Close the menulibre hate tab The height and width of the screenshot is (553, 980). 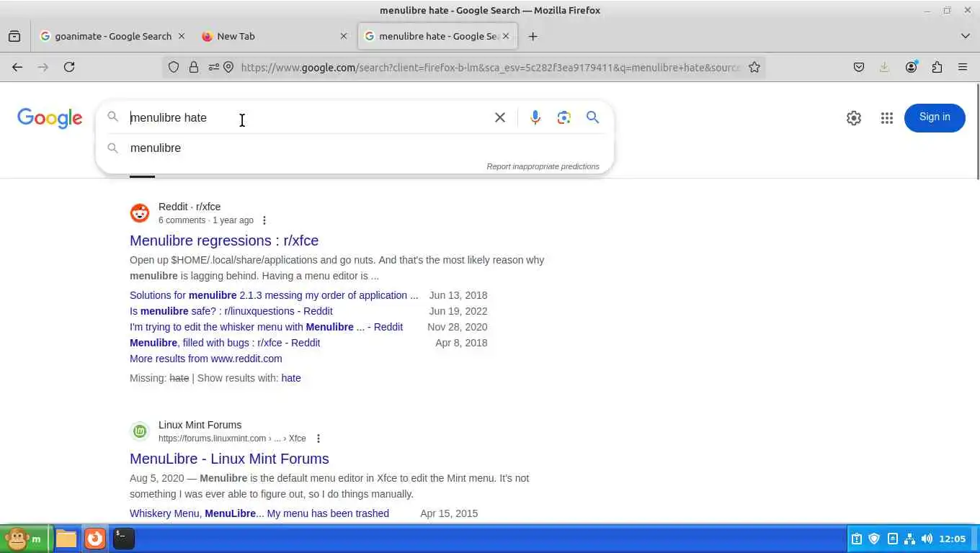point(506,36)
